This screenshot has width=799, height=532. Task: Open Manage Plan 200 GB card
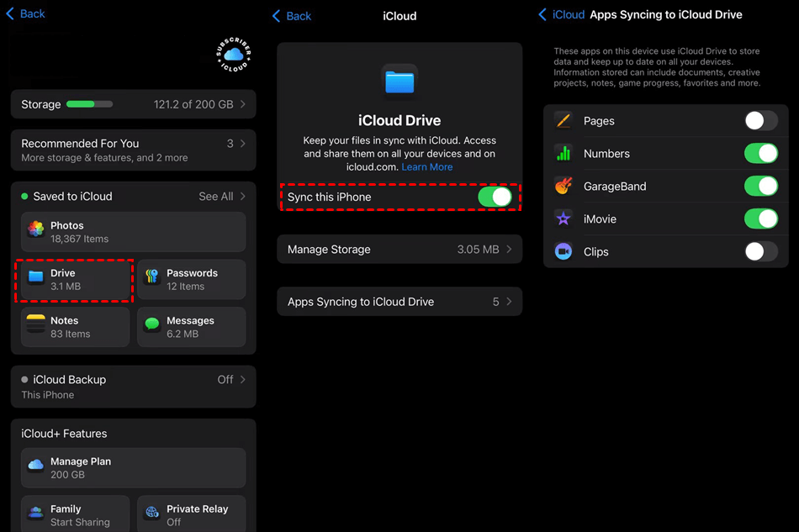click(134, 468)
